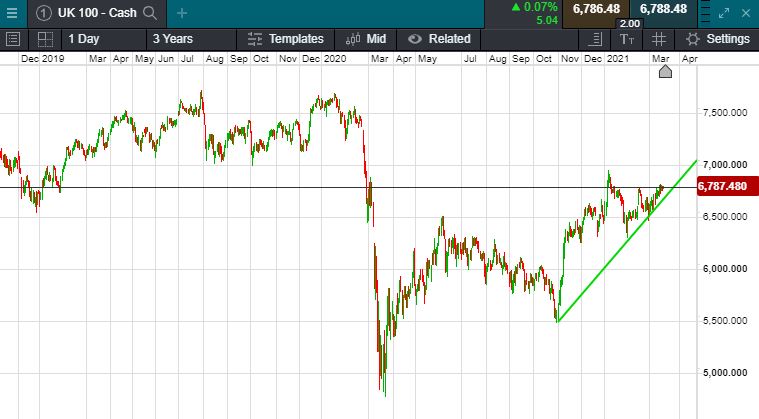Toggle the chart gridlines icon
Screen dimensions: 759x419
[x=659, y=39]
